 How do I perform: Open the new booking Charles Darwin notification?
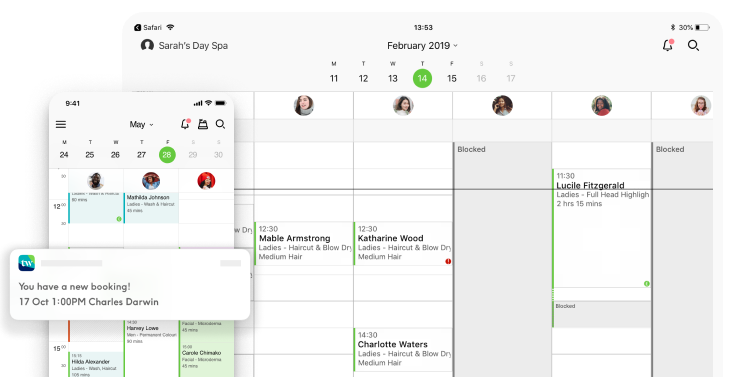pos(130,284)
